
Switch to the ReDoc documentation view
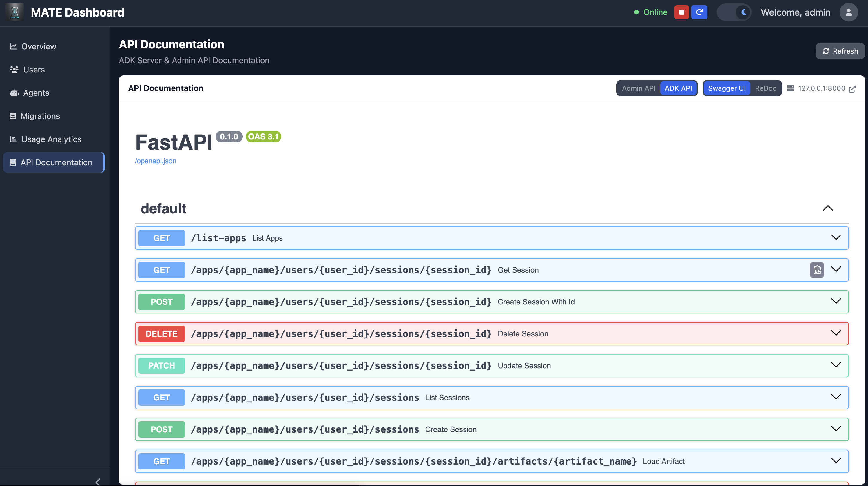click(x=765, y=88)
